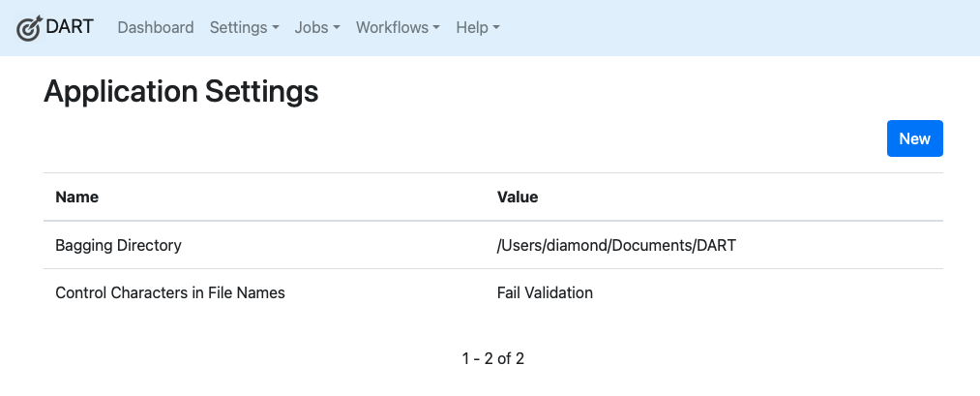Click the 1 - 2 of 2 pagination text
Screen dimensions: 980x396
pos(493,358)
